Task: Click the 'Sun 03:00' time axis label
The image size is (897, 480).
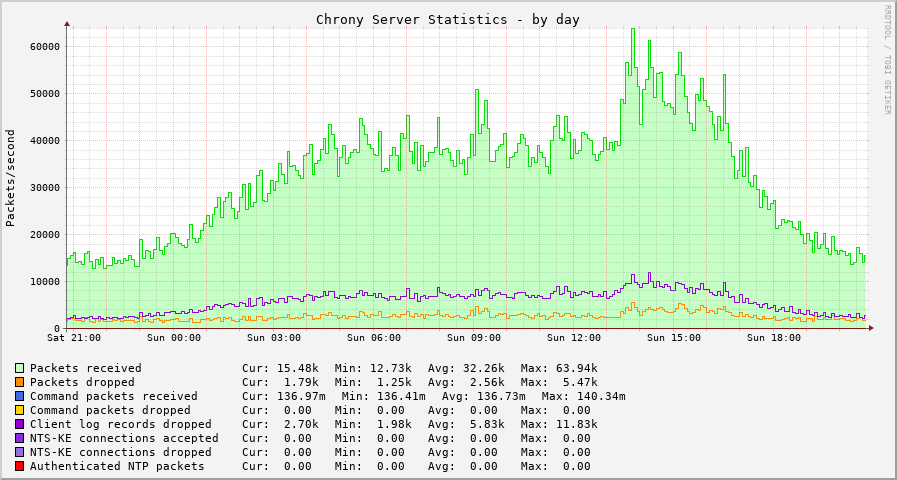Action: click(275, 338)
